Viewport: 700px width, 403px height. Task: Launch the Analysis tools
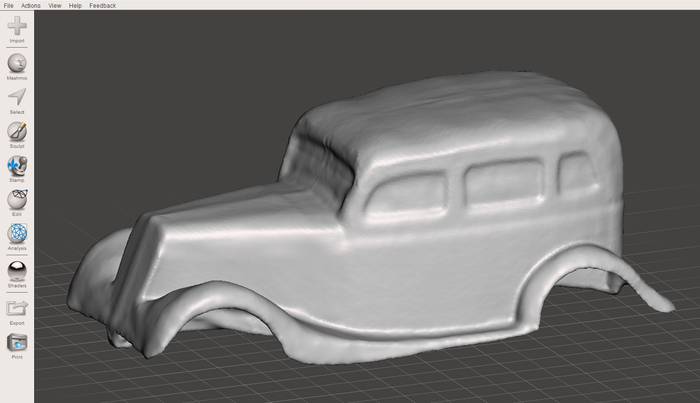17,233
